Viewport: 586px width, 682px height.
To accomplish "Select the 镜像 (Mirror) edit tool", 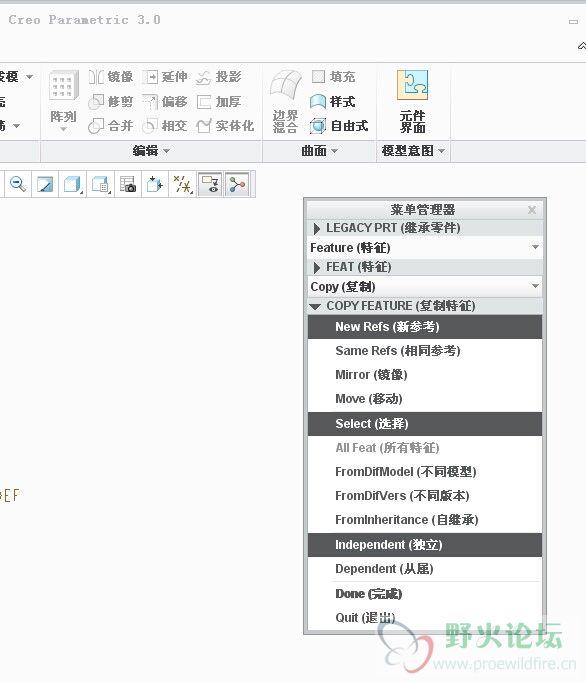I will [x=111, y=77].
